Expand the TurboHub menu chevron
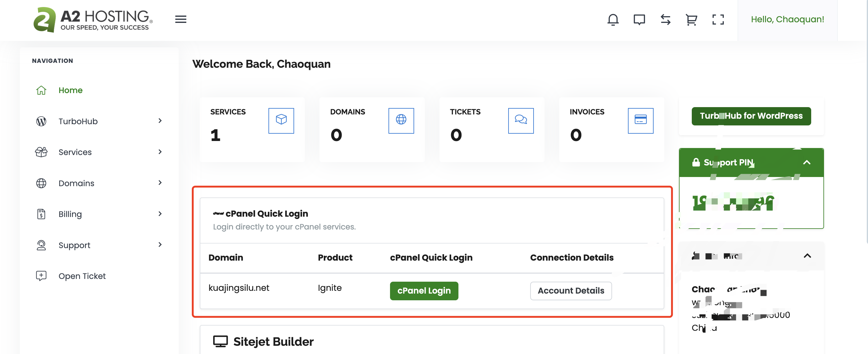The width and height of the screenshot is (868, 354). click(160, 121)
